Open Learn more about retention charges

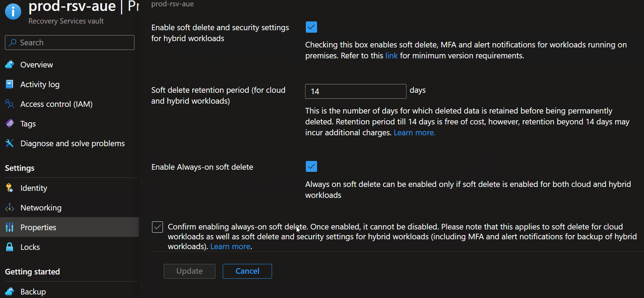click(x=415, y=132)
